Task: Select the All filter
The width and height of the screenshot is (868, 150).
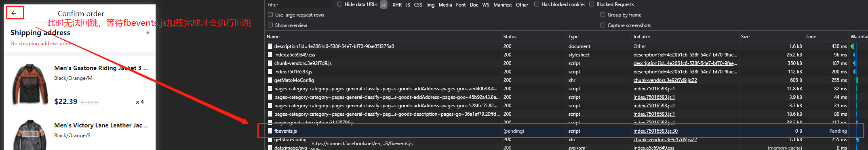Action: (x=383, y=5)
